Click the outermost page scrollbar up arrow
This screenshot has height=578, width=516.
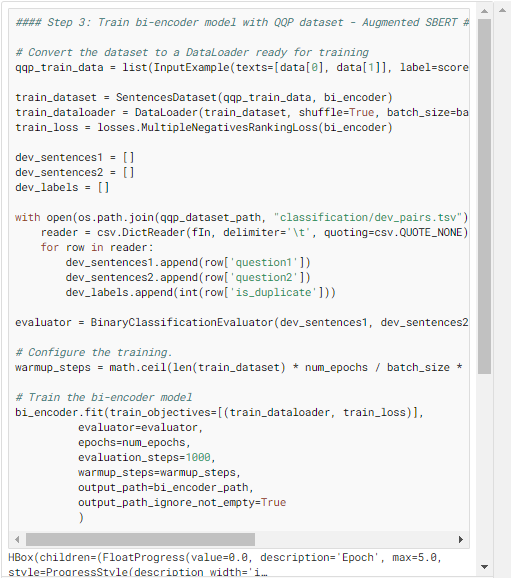coord(502,10)
